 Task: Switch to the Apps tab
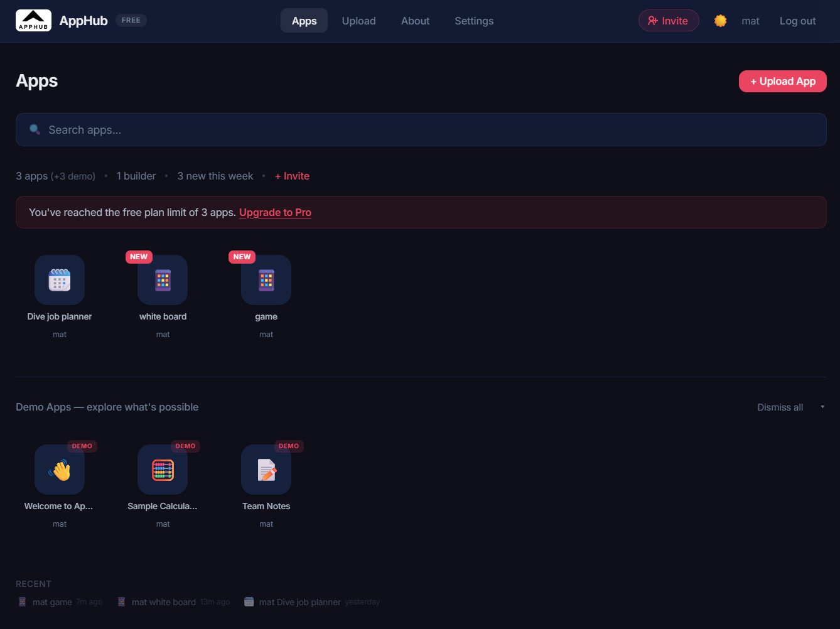[304, 20]
